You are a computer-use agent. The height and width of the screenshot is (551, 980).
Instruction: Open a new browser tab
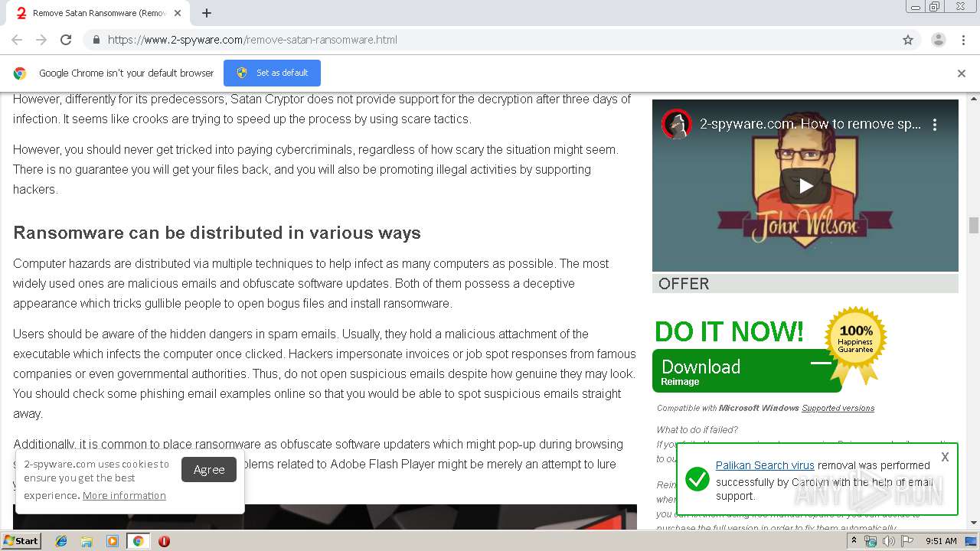(207, 13)
